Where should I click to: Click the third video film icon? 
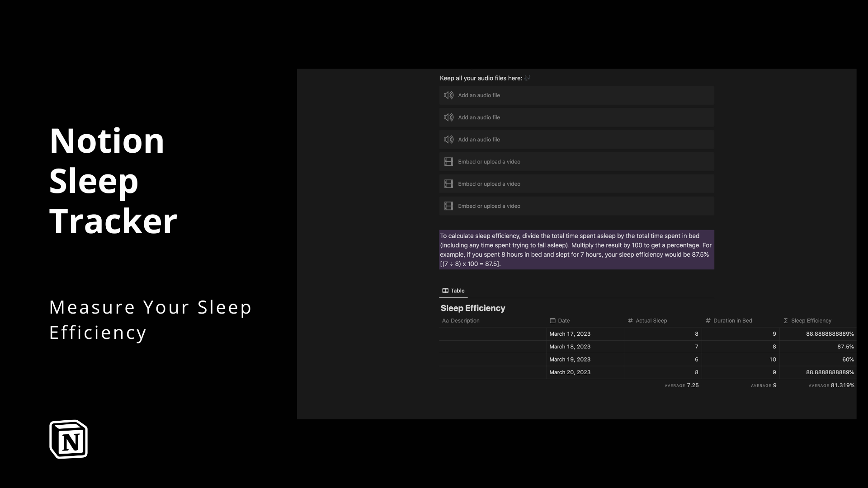tap(448, 206)
